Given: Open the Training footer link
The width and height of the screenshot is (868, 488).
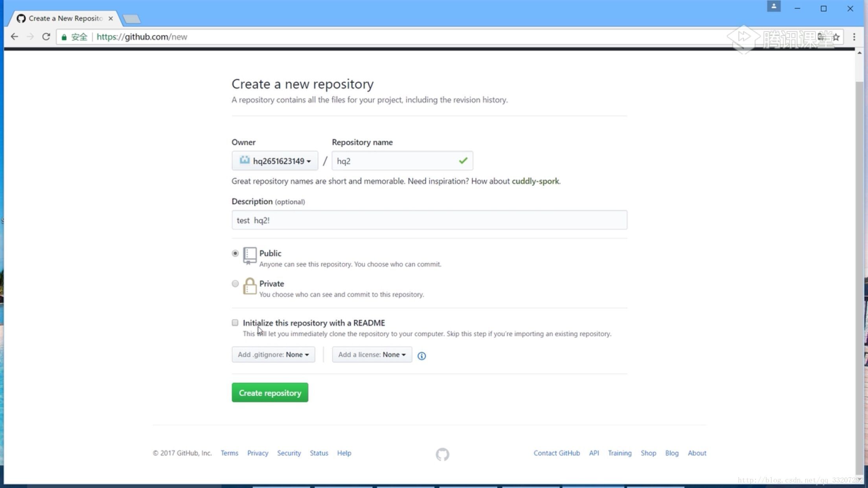Looking at the screenshot, I should pyautogui.click(x=620, y=453).
